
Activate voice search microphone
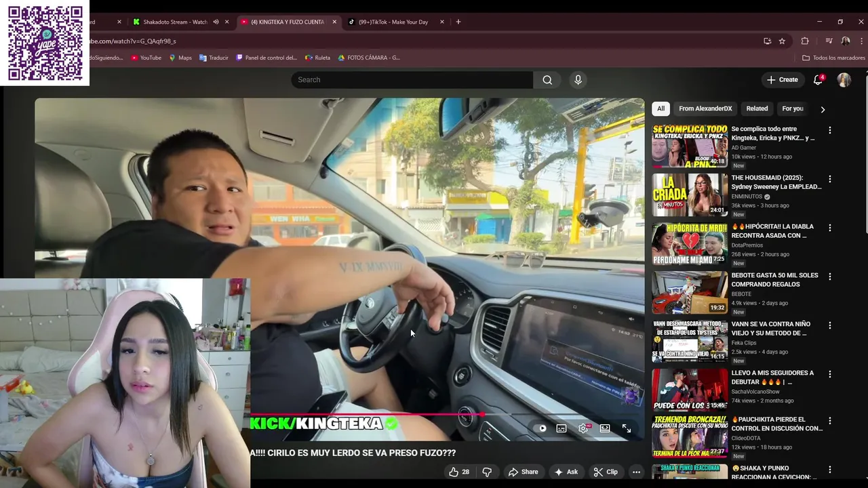coord(578,80)
